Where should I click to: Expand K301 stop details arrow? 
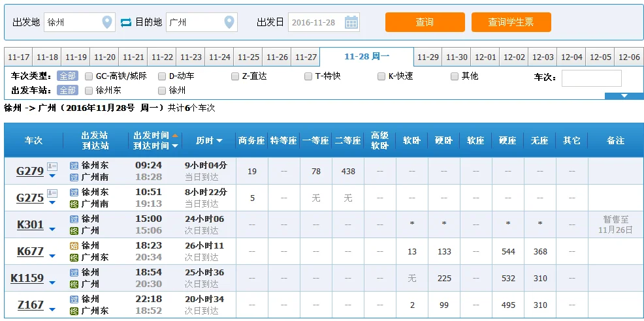pos(52,230)
